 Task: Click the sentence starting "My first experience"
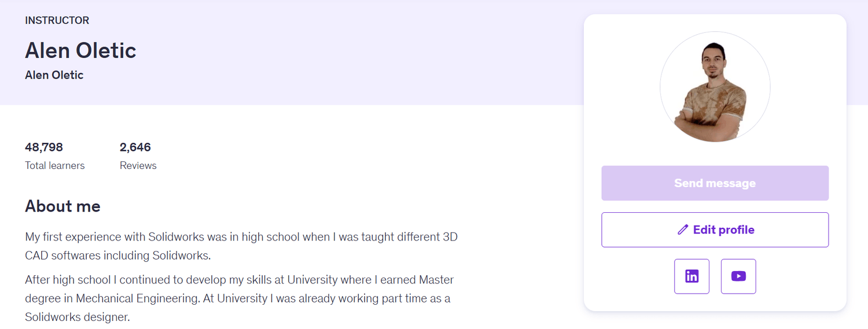(241, 237)
